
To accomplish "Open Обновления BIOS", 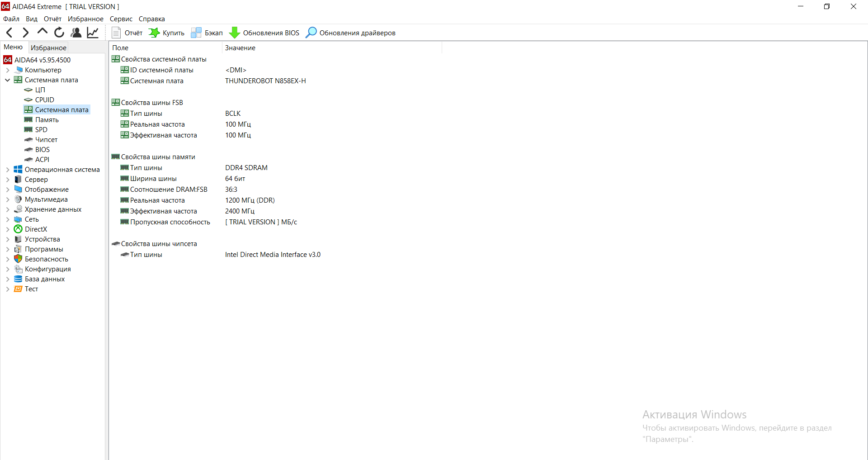I will (x=264, y=33).
